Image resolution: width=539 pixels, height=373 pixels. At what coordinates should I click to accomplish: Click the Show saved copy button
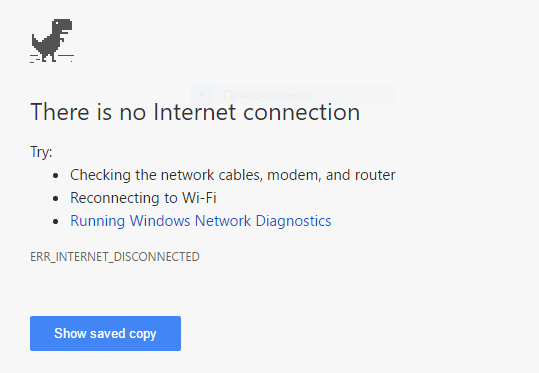pos(106,333)
